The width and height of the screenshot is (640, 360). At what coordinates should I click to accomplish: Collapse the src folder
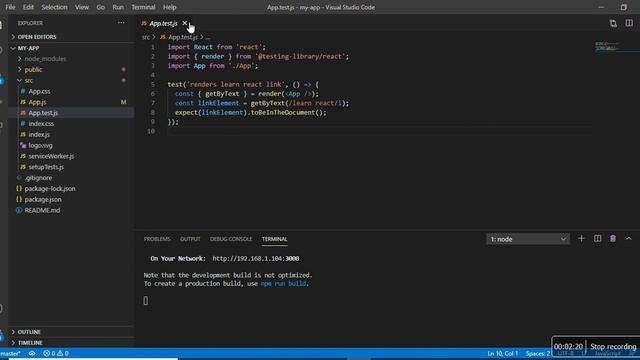[29, 80]
